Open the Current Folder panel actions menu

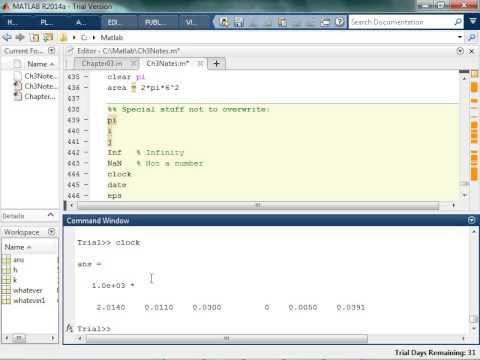[51, 51]
